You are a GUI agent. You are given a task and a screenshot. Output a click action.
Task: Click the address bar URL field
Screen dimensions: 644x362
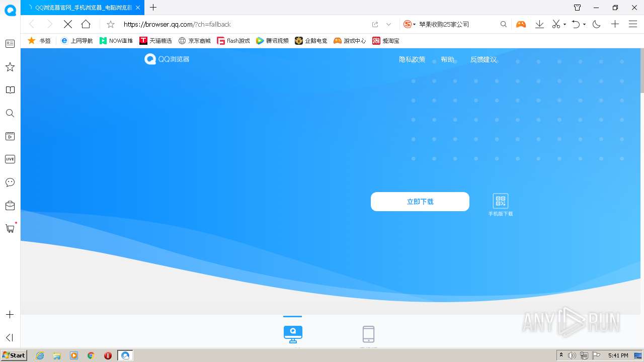[244, 24]
